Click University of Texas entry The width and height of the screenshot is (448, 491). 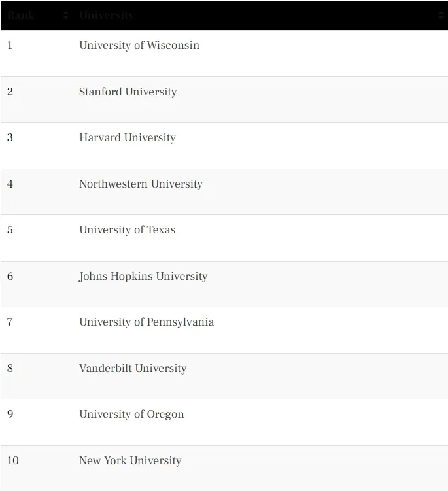tap(127, 230)
